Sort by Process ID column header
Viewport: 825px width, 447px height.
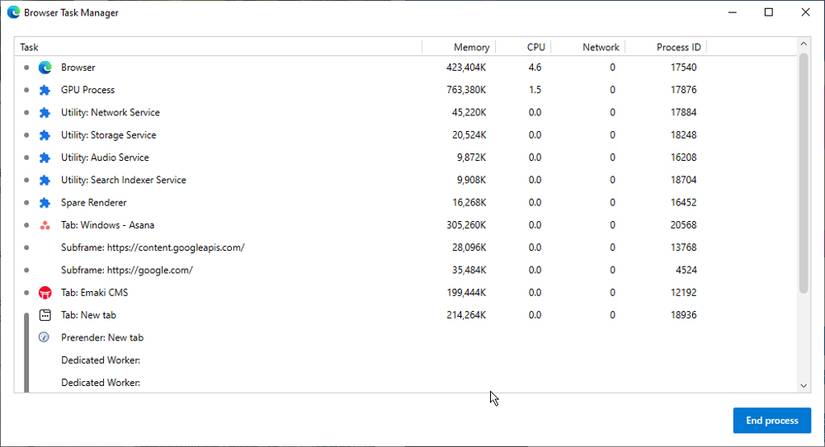[x=678, y=47]
